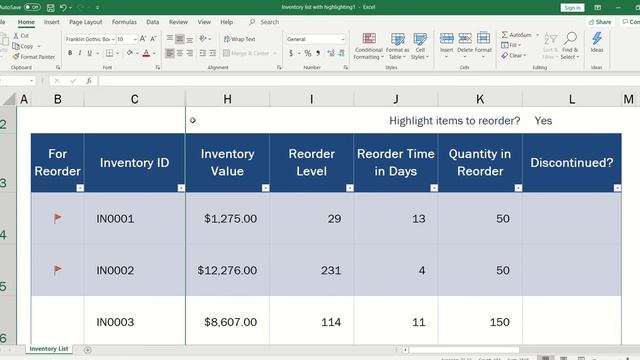Click the Search box in ribbon
Screen dimensions: 640x360
[x=264, y=22]
